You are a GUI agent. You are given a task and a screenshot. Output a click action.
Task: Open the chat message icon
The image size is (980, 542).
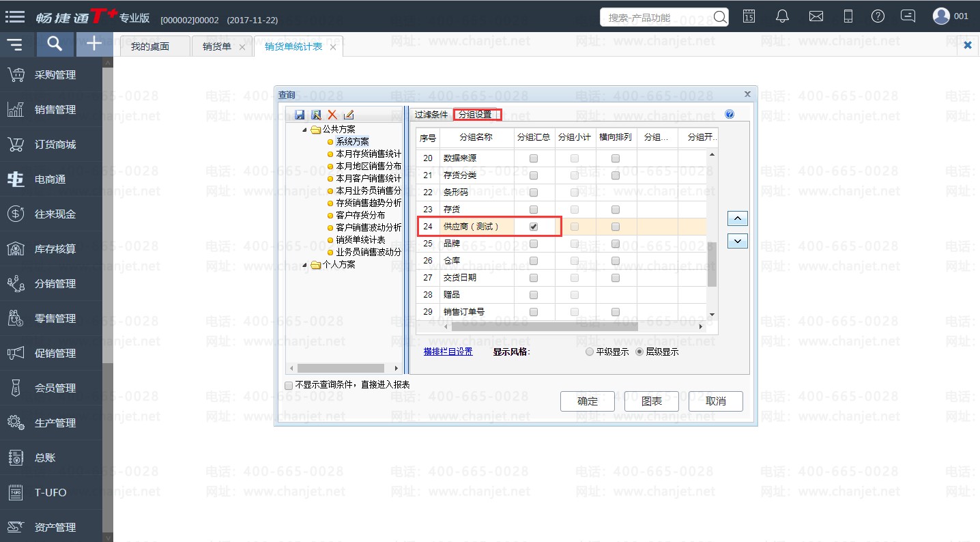coord(908,16)
